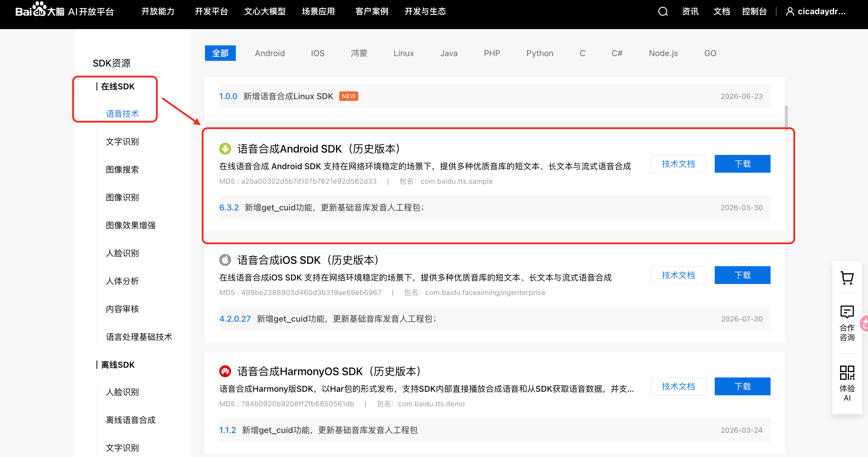Open the user account profile icon
The image size is (868, 457).
[x=790, y=12]
